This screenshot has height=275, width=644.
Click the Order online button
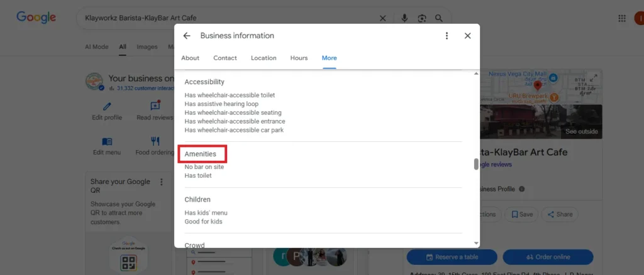(x=548, y=257)
